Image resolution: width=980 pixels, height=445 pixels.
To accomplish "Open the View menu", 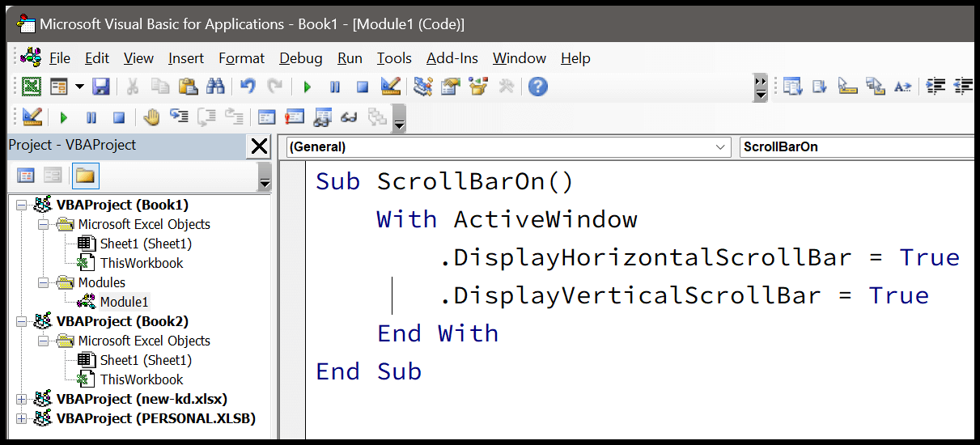I will coord(138,58).
